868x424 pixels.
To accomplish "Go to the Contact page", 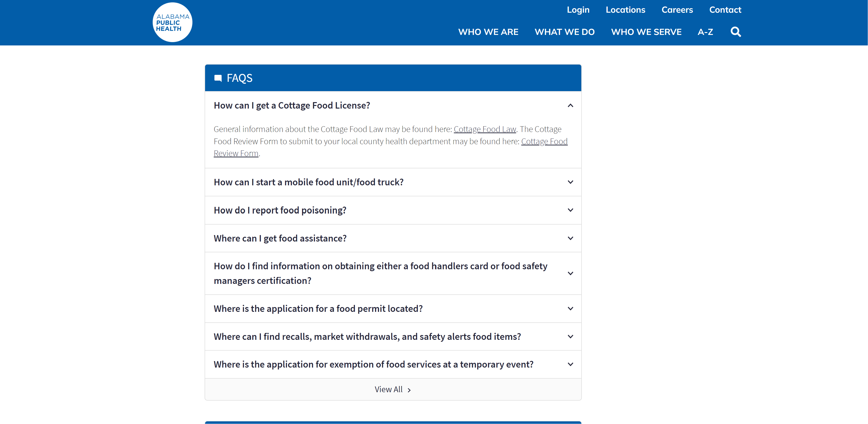I will 725,10.
